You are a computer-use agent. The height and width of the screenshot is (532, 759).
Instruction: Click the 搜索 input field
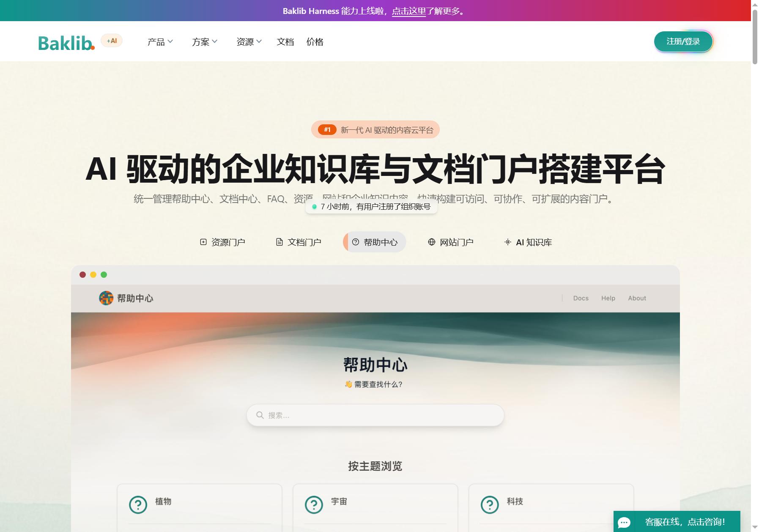(375, 415)
